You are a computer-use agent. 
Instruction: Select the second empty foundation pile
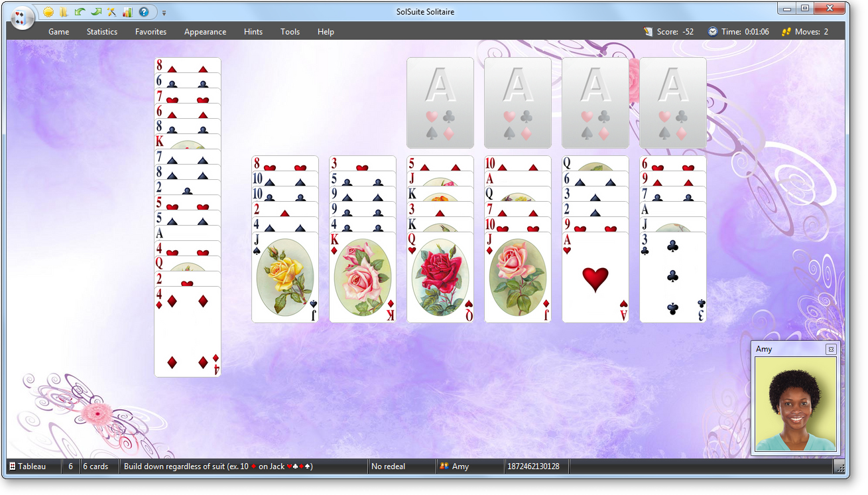point(518,103)
